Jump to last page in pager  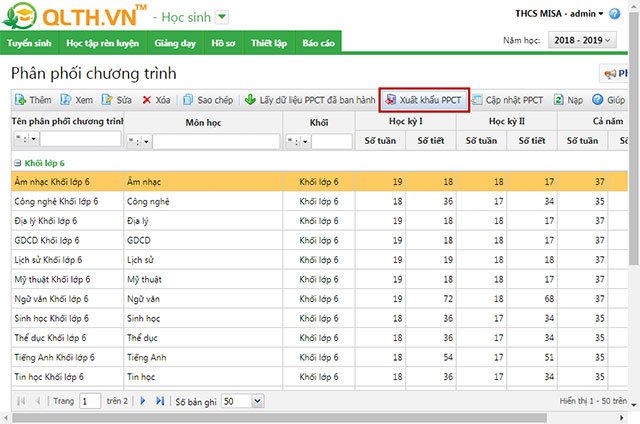158,401
